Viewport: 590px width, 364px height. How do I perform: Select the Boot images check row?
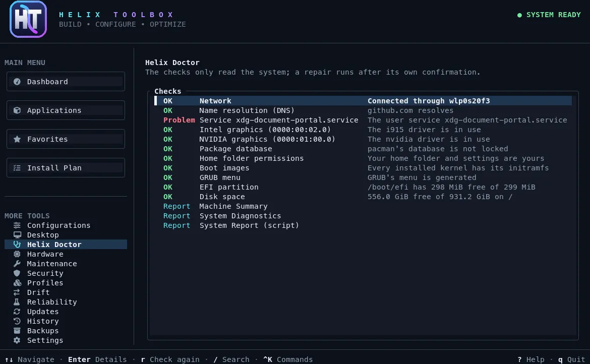(363, 168)
